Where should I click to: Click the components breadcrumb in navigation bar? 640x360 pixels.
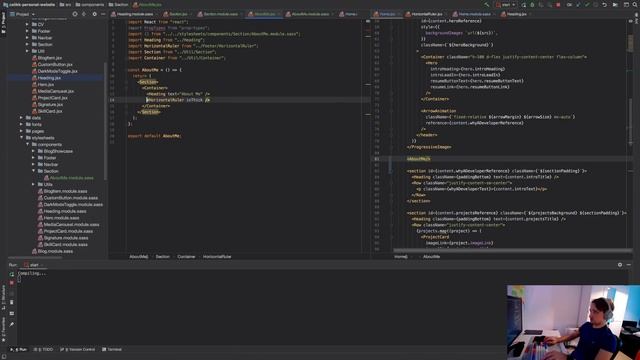(x=89, y=4)
